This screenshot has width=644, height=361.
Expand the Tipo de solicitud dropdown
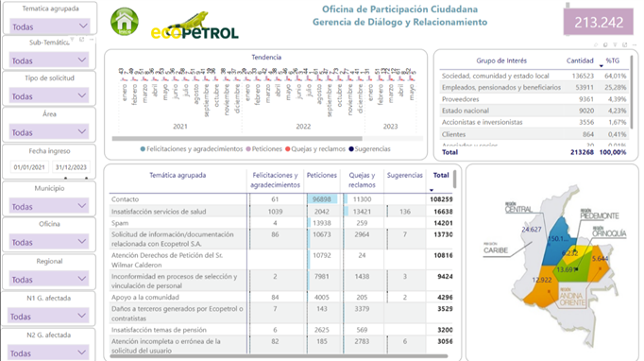[49, 96]
